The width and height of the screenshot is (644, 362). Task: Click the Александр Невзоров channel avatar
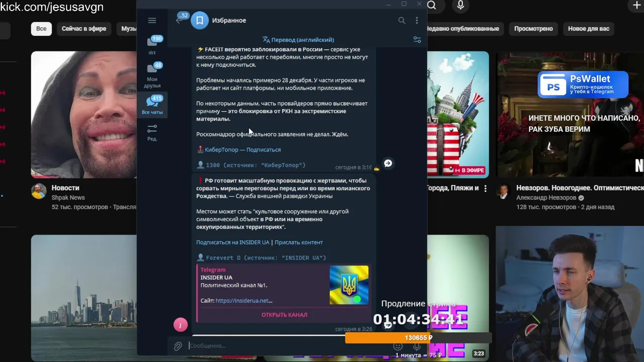504,191
